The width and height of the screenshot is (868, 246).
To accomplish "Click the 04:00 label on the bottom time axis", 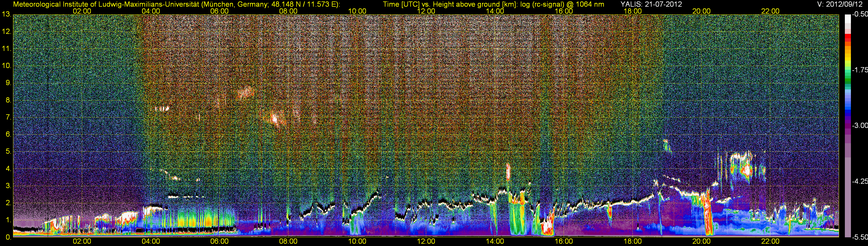I will click(151, 241).
